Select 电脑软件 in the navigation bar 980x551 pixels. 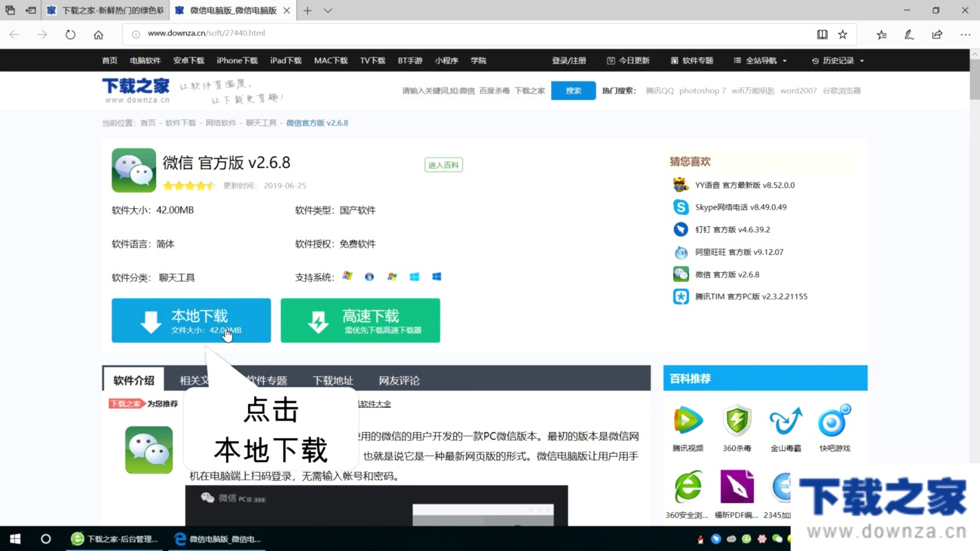[x=145, y=61]
